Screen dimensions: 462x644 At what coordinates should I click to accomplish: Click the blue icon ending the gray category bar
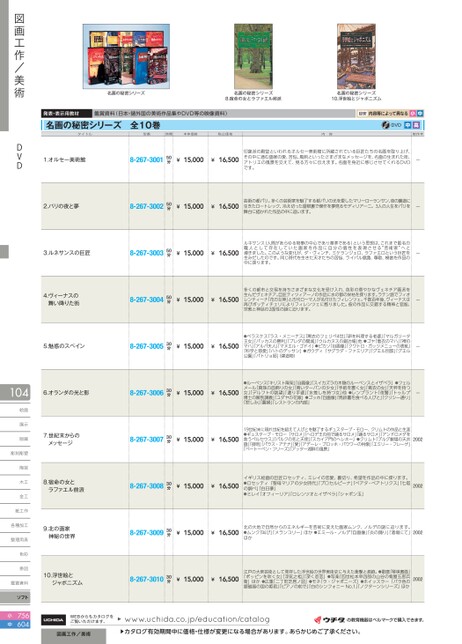420,113
